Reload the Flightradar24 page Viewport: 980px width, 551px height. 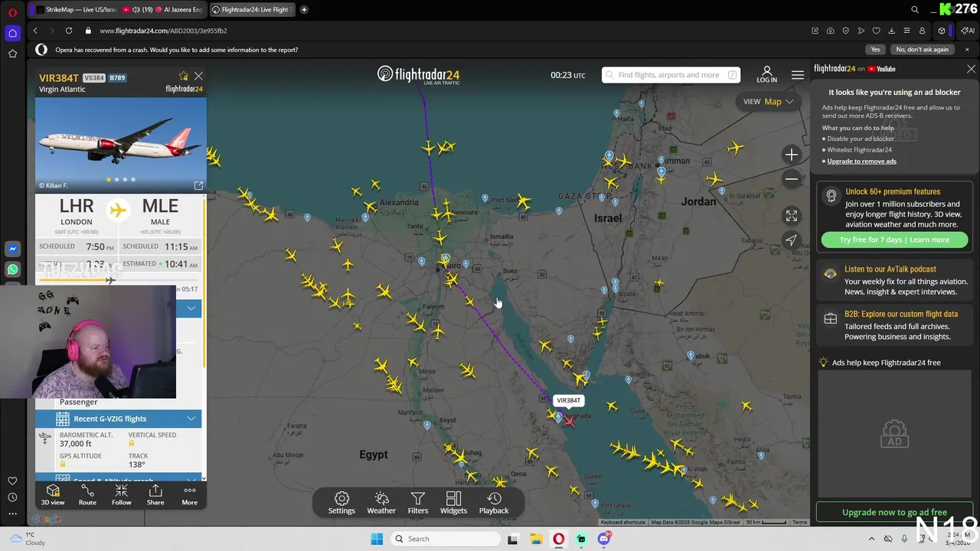69,31
